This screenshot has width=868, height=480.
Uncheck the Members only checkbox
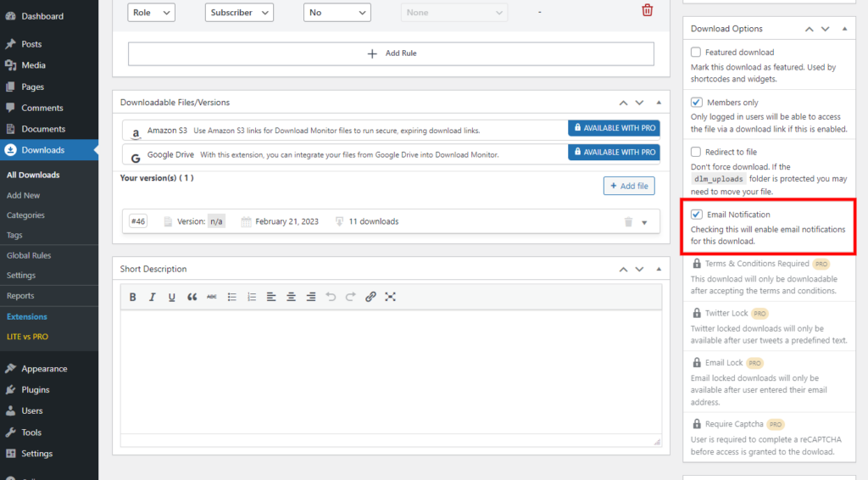[696, 103]
